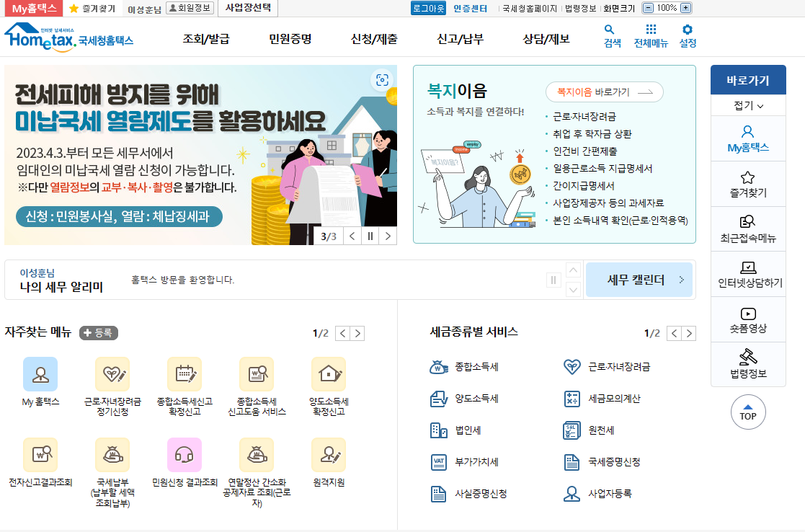This screenshot has width=805, height=532.
Task: Open 숏폼영상 in the sidebar
Action: click(748, 319)
